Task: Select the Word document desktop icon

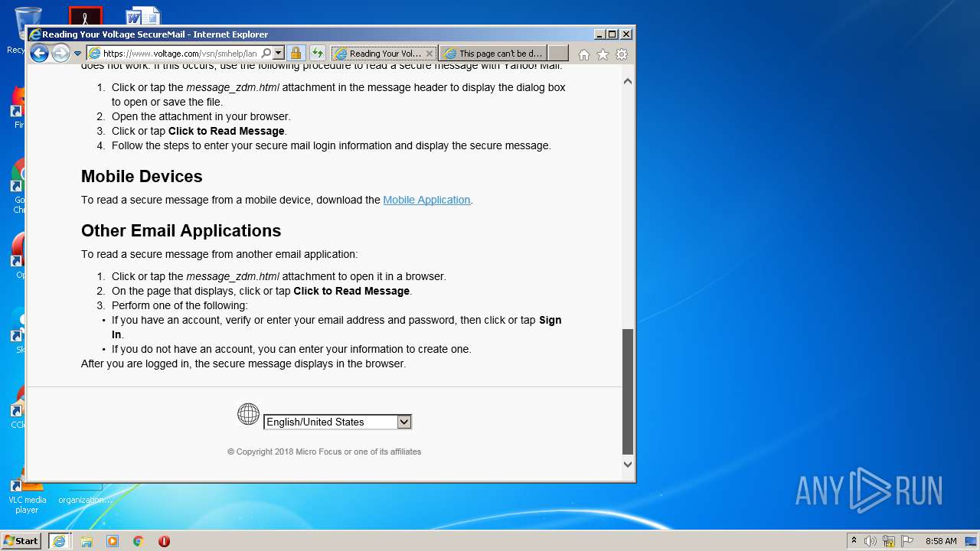Action: click(x=143, y=15)
